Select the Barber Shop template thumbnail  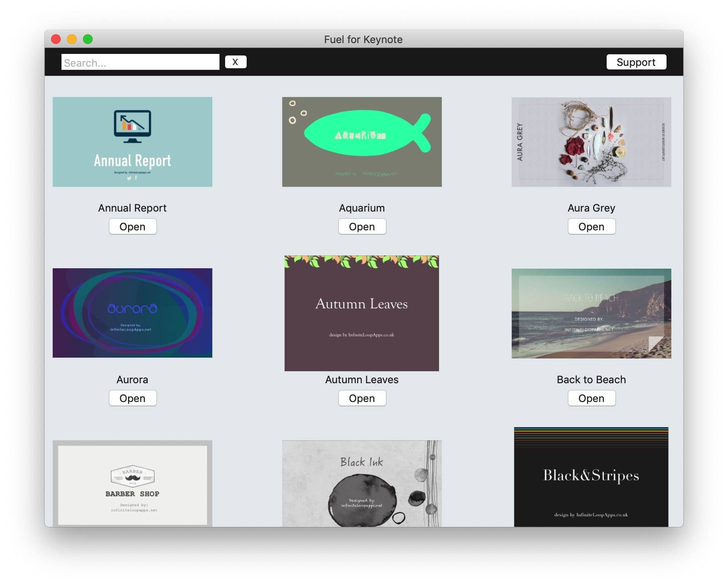[x=132, y=483]
